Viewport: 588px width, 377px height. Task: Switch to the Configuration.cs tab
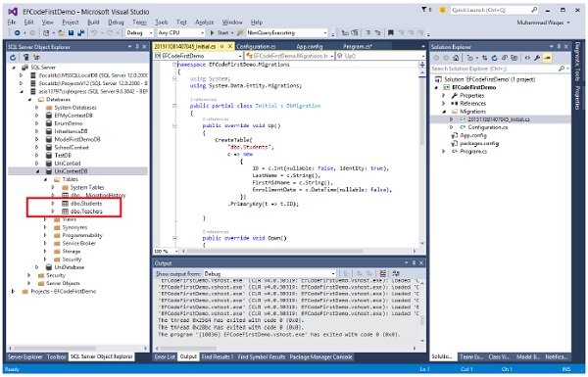(x=256, y=46)
